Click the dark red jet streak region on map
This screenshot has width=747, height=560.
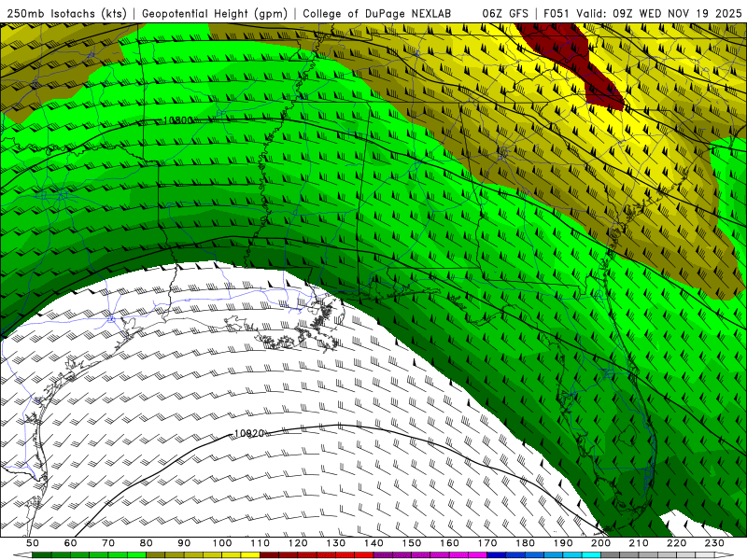tap(571, 57)
